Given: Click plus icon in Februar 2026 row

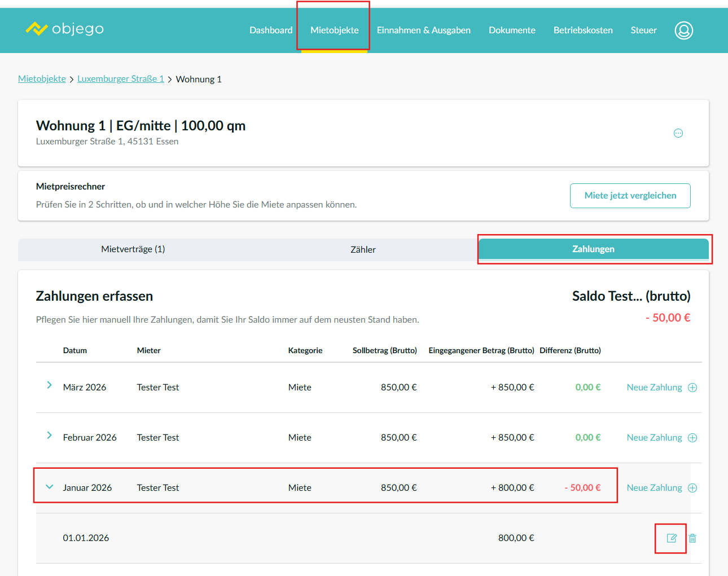Looking at the screenshot, I should pos(692,438).
